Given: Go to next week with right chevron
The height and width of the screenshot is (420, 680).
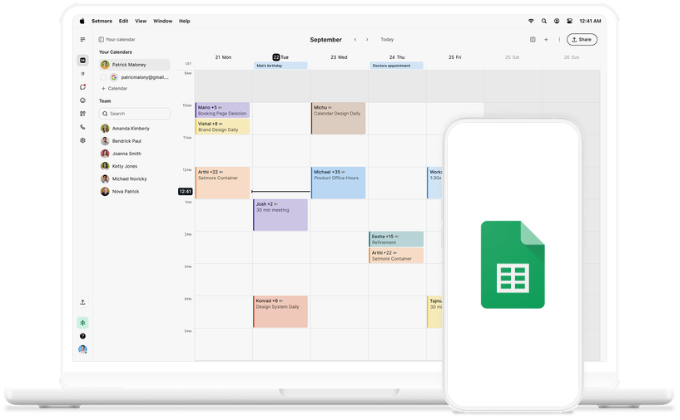Looking at the screenshot, I should [x=367, y=39].
